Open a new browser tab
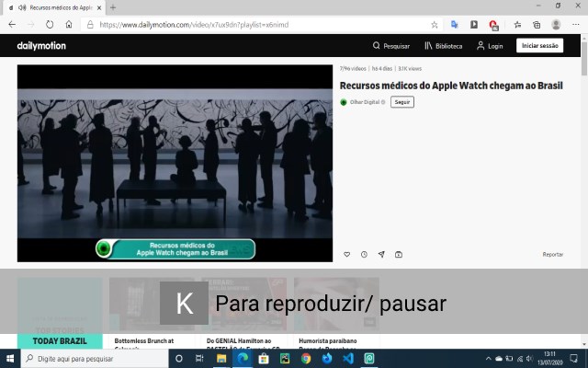Viewport: 588px width, 368px height. (x=113, y=7)
